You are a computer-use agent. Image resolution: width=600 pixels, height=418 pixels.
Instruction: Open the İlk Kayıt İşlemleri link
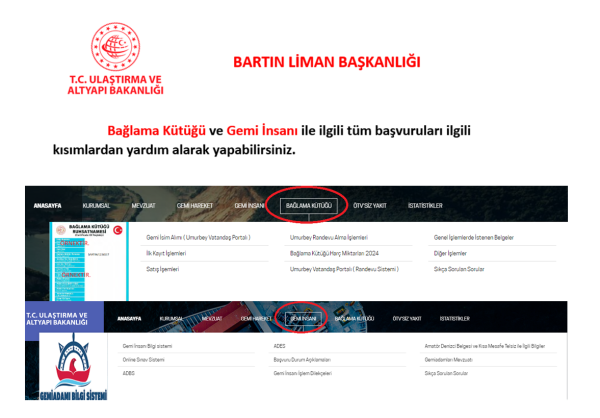coord(166,253)
